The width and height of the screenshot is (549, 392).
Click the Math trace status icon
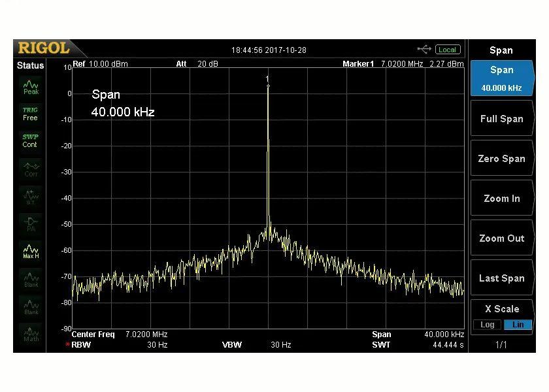31,333
